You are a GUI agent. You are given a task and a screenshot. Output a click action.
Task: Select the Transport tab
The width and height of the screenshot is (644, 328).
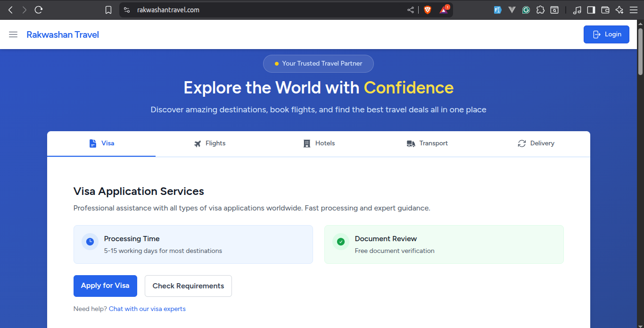(427, 143)
